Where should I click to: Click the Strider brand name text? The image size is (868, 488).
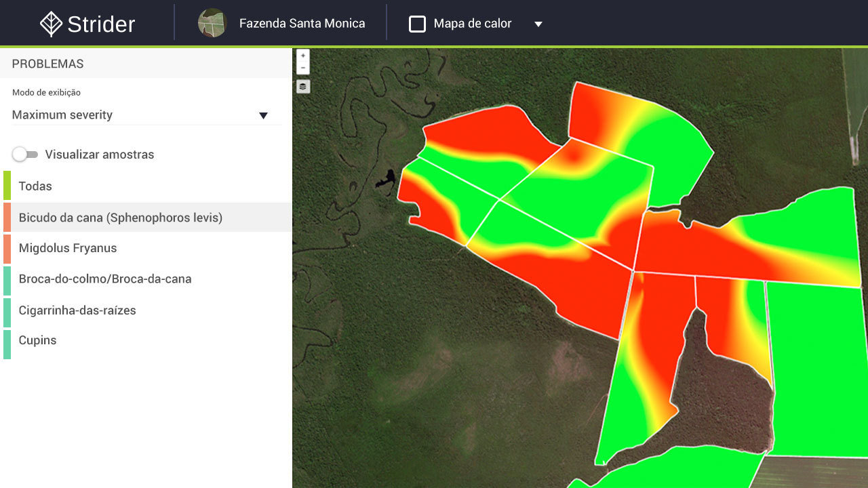102,24
